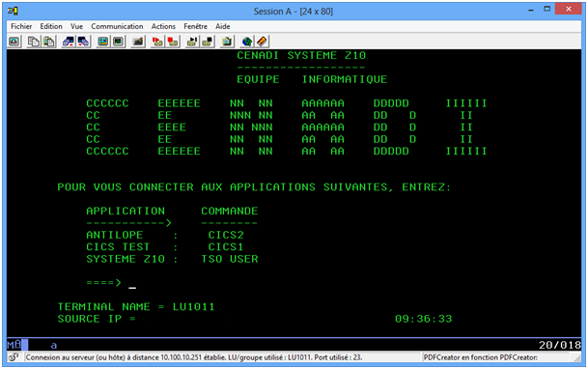Click the Copy toolbar icon
Screen dimensions: 588x369
click(x=34, y=42)
